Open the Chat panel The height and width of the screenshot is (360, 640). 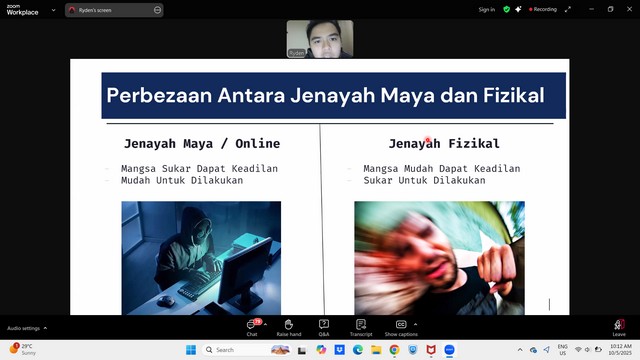252,327
